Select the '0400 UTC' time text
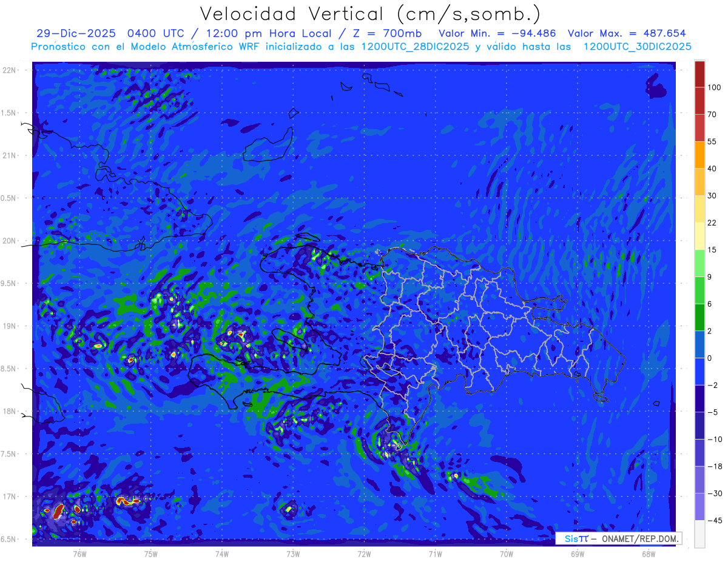The width and height of the screenshot is (728, 562). pos(156,33)
